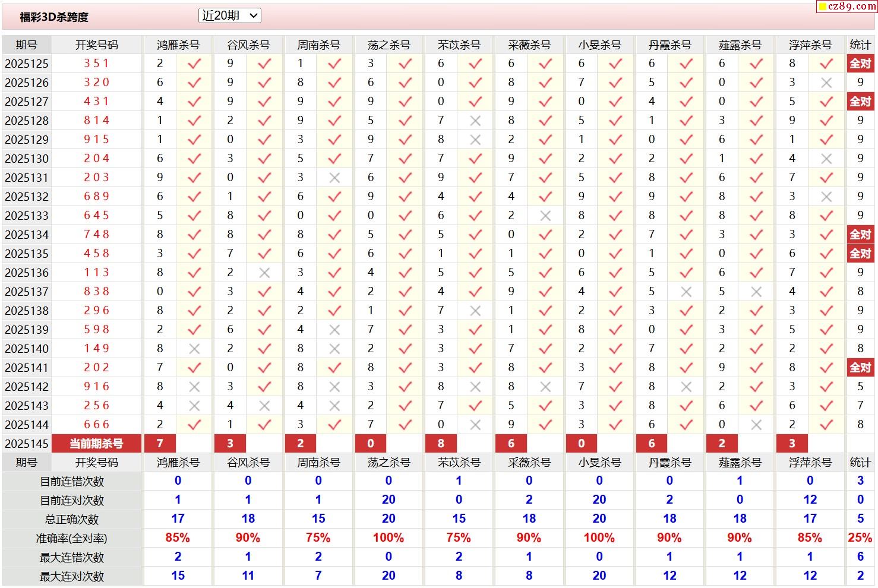Viewport: 878px width, 588px height.
Task: Click the red 当前期杀号 label
Action: (96, 444)
